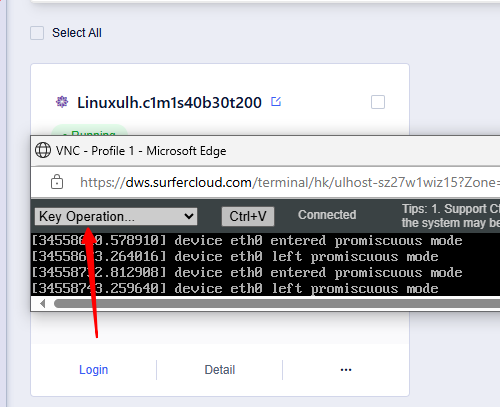This screenshot has height=407, width=500.
Task: Click the terminal line ending in 578910] entered promiscuous mode
Action: pos(247,241)
